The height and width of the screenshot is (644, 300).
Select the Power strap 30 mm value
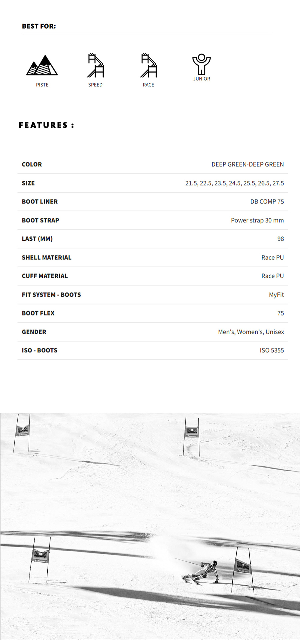pos(257,220)
